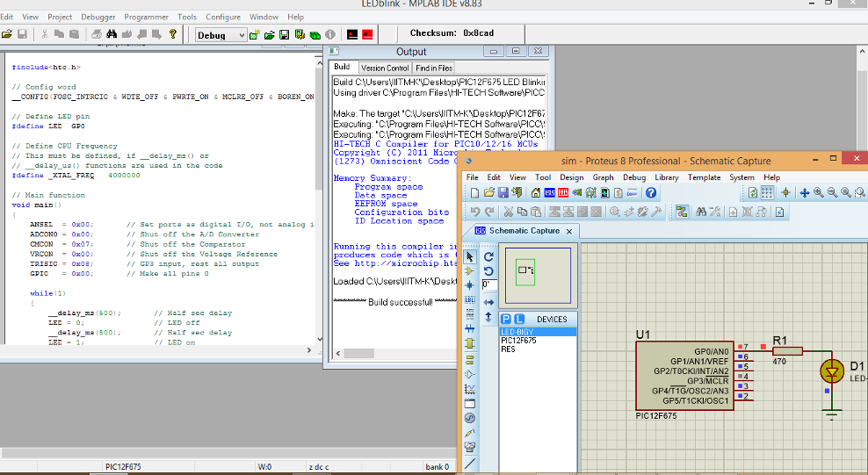Select the Proteus component mode tool

[x=470, y=271]
